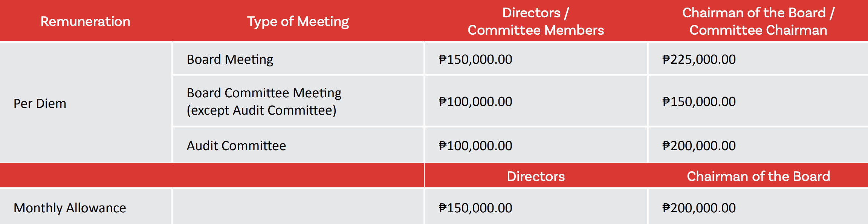Select the Board Meeting cell
Image resolution: width=868 pixels, height=224 pixels.
pos(230,59)
